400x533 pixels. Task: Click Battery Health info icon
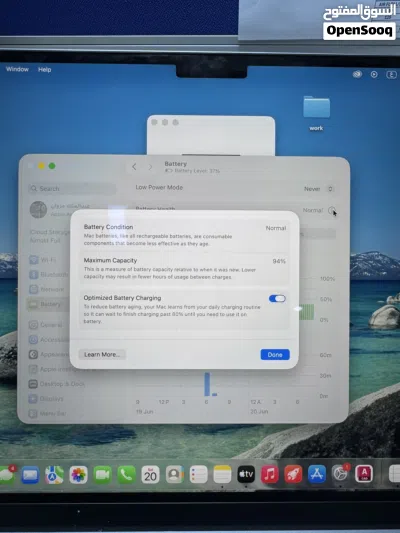click(332, 210)
